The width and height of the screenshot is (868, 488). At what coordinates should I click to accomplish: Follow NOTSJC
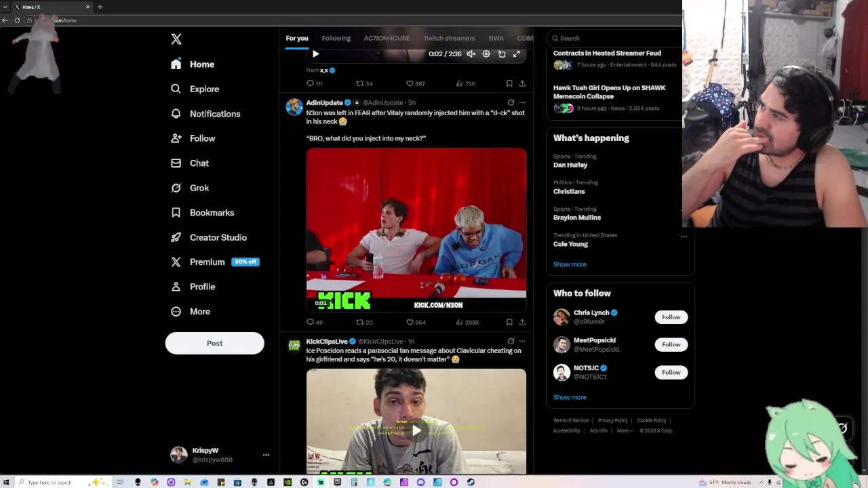point(671,372)
